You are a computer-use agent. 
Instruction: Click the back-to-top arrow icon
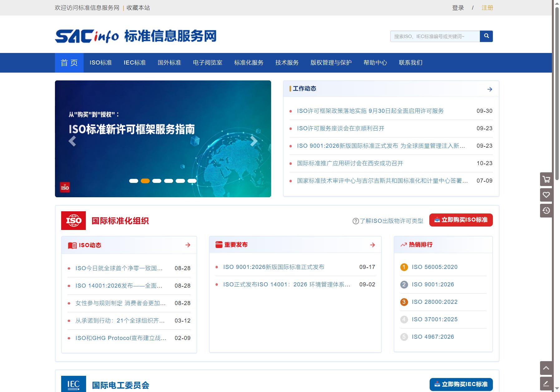tap(546, 368)
